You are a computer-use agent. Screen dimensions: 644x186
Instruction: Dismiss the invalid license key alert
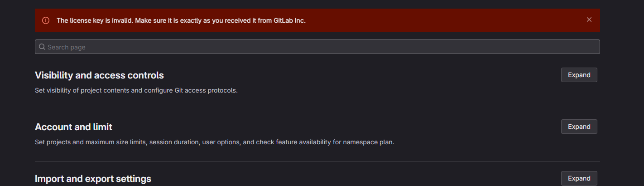click(x=589, y=20)
